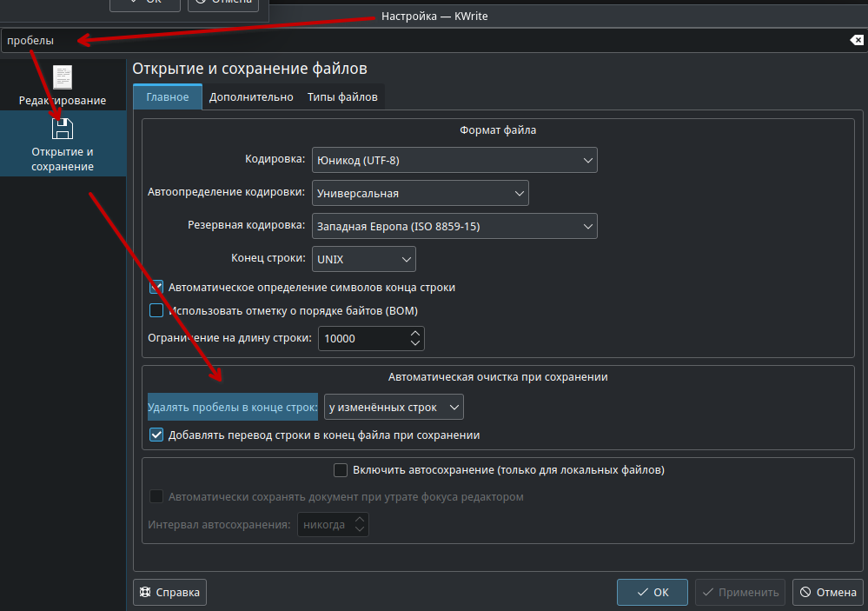Increase line length limit with up arrow
The image size is (868, 611).
click(x=415, y=334)
